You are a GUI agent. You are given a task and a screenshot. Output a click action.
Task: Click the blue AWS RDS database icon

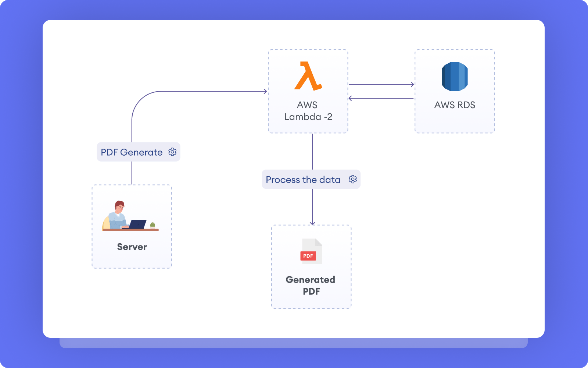455,77
